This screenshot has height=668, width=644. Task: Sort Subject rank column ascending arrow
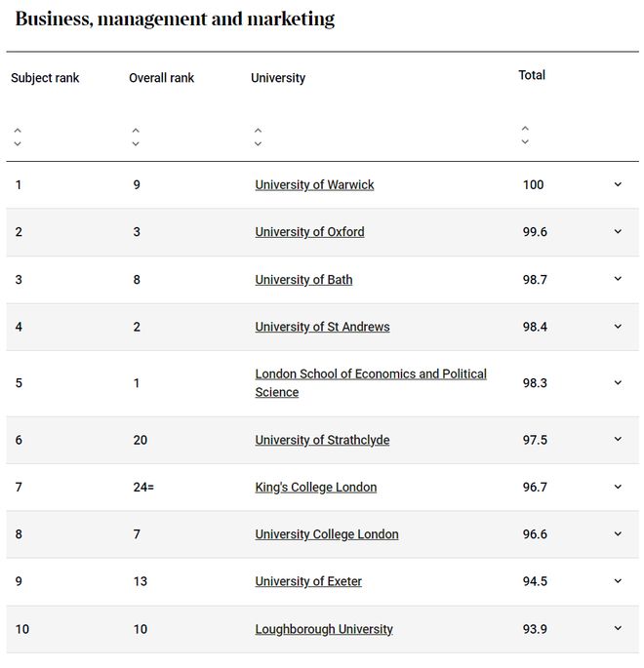click(x=18, y=131)
